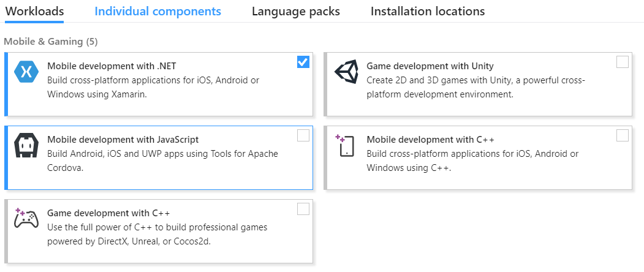The image size is (644, 272).
Task: Switch to the Workloads tab
Action: [34, 11]
